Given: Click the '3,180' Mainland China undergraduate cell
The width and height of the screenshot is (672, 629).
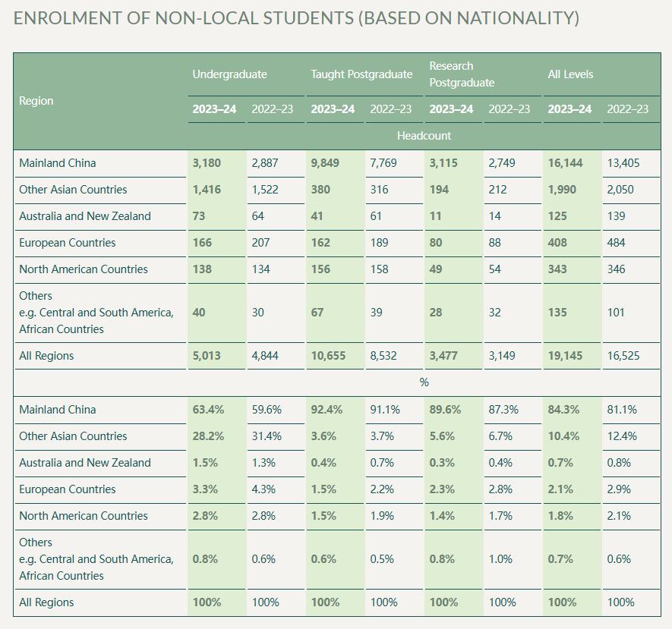Looking at the screenshot, I should (207, 163).
